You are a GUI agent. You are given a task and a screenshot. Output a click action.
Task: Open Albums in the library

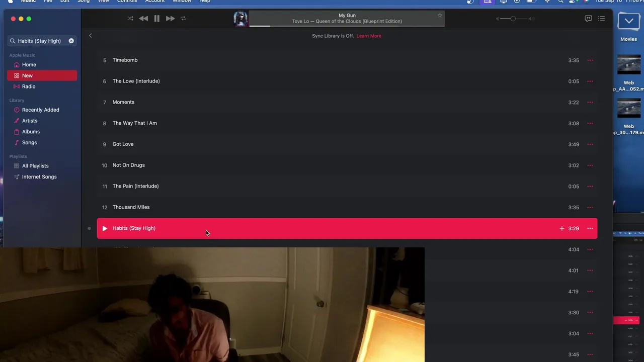pyautogui.click(x=42, y=132)
